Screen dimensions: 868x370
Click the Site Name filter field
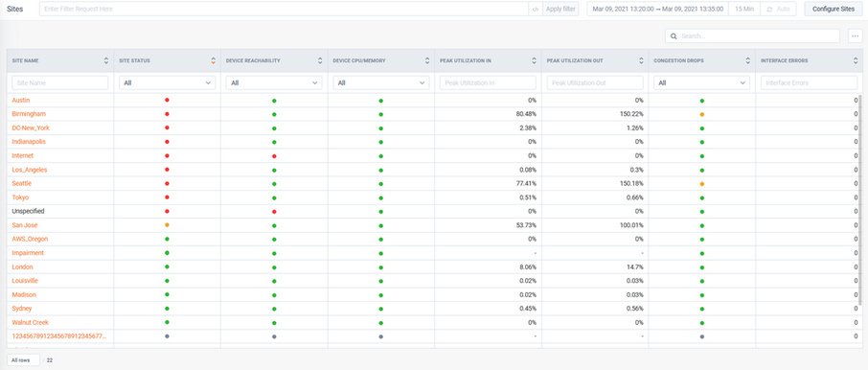(x=59, y=82)
